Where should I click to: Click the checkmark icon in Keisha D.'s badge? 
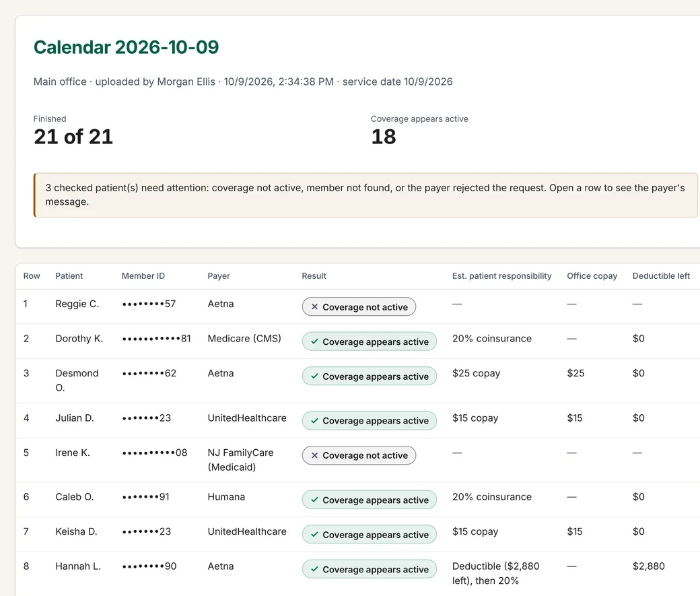315,534
